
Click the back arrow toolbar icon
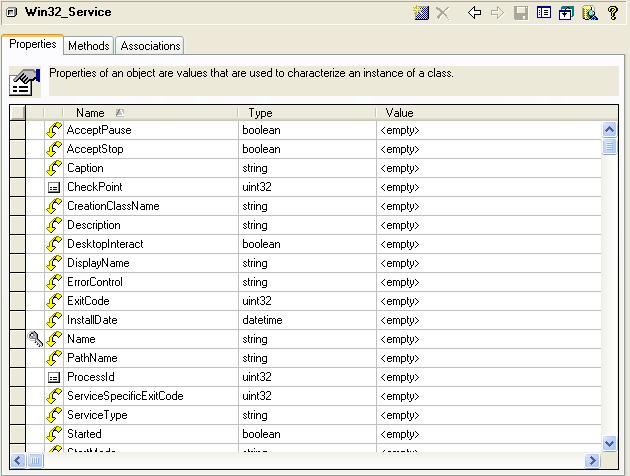(x=475, y=13)
